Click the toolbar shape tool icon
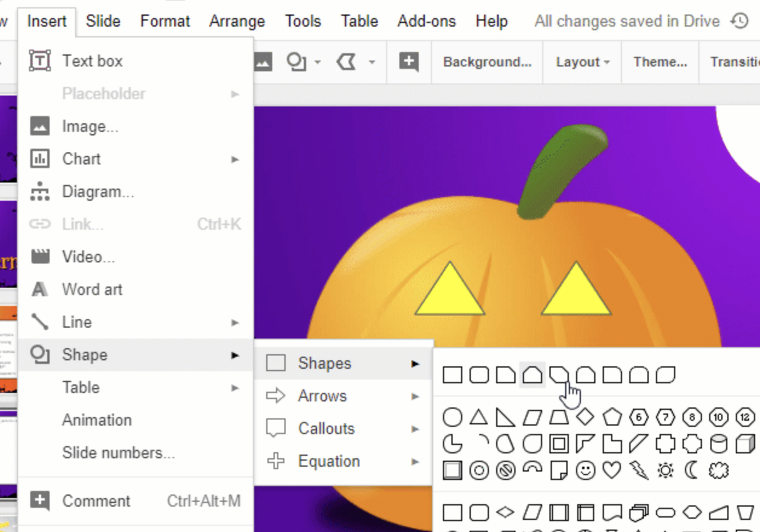Image resolution: width=760 pixels, height=532 pixels. 296,62
